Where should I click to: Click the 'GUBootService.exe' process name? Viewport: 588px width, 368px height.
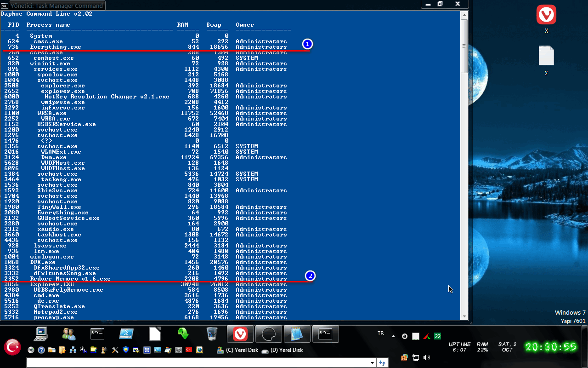point(68,218)
